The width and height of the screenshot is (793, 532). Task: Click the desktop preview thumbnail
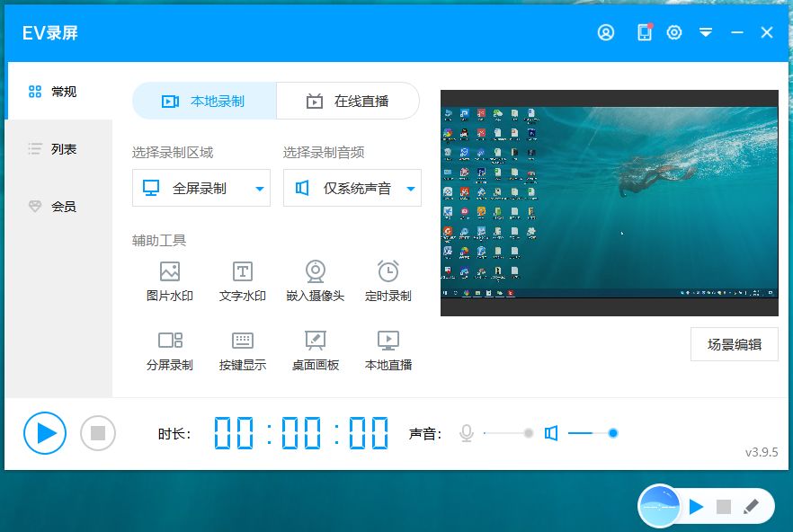[x=608, y=201]
